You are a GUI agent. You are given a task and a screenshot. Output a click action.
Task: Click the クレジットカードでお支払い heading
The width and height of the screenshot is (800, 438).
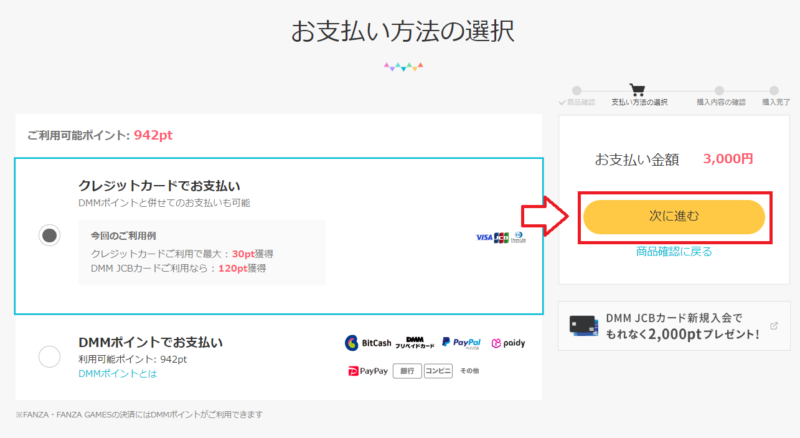(x=159, y=186)
